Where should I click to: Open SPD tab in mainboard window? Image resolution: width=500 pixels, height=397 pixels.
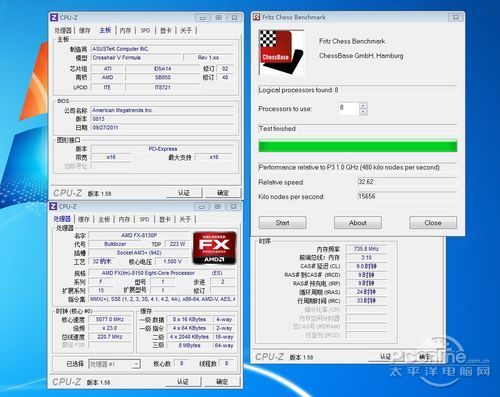[x=145, y=30]
